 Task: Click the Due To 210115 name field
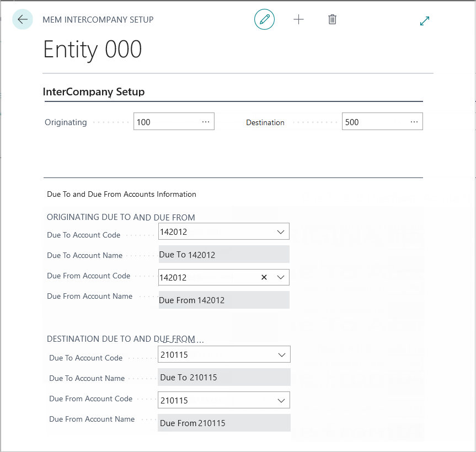click(x=223, y=378)
